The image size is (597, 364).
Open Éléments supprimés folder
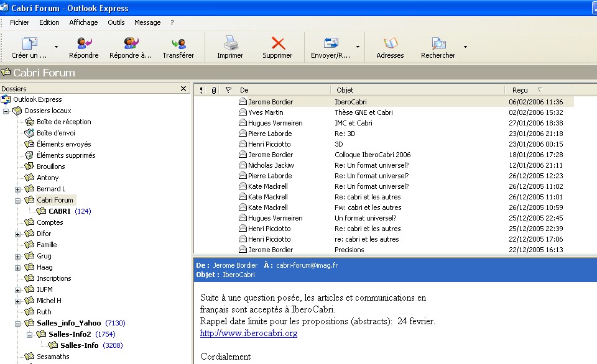66,155
